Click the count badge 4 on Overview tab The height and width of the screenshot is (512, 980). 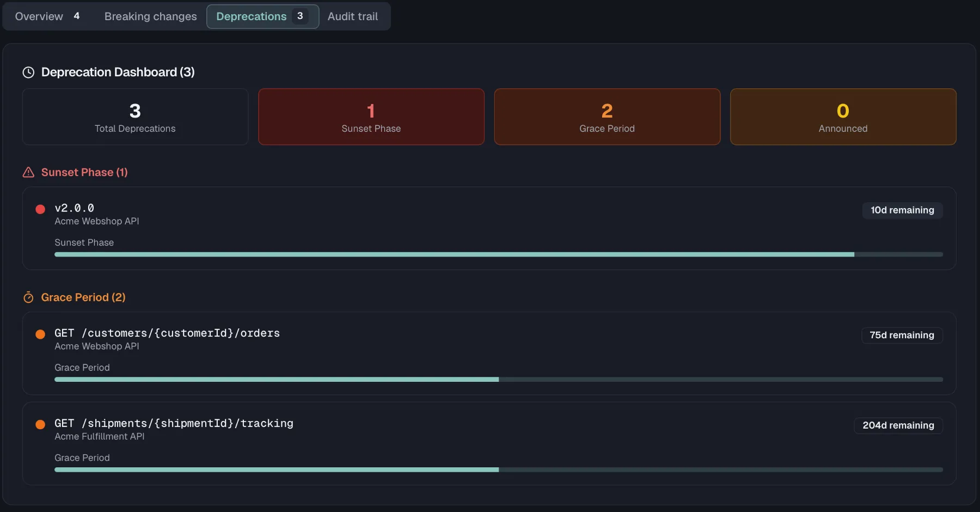point(77,16)
